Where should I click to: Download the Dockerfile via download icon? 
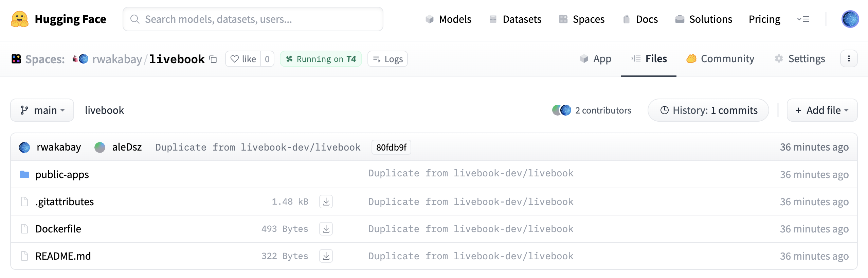tap(326, 229)
